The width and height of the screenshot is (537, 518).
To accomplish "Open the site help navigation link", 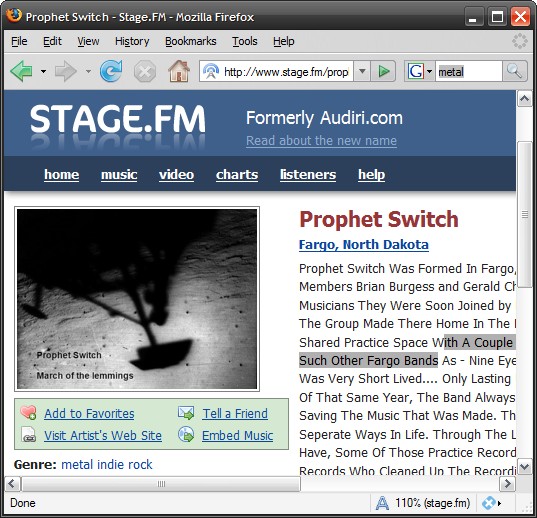I will pyautogui.click(x=372, y=174).
